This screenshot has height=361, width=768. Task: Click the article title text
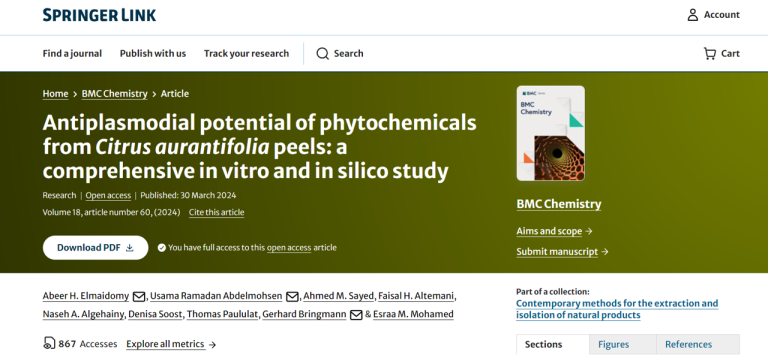260,146
